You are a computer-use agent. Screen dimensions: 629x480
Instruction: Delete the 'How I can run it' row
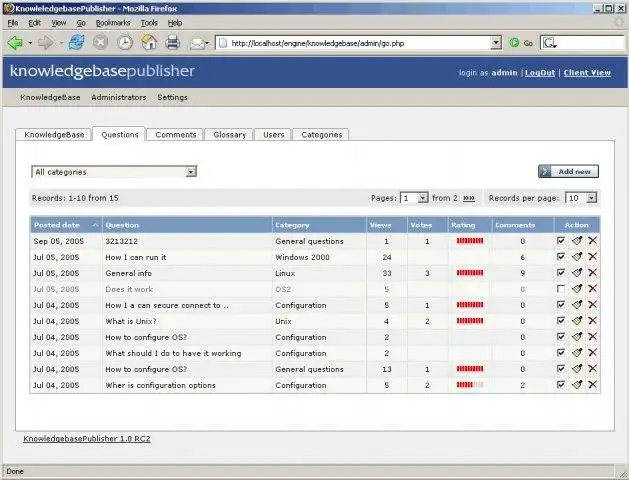point(592,257)
